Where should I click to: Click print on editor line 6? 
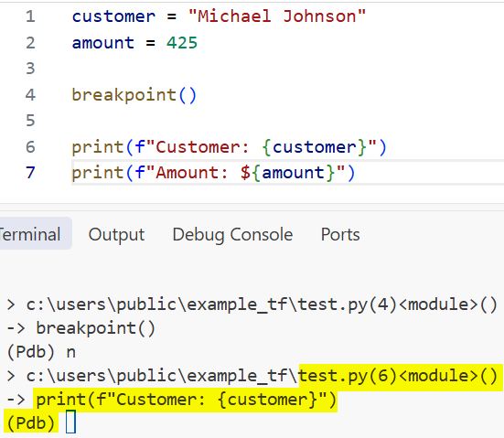(98, 147)
